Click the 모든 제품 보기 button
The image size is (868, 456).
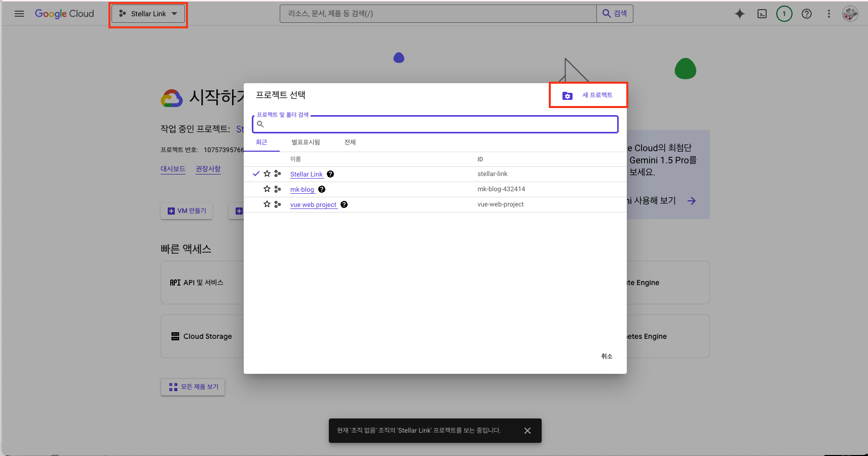(x=193, y=387)
